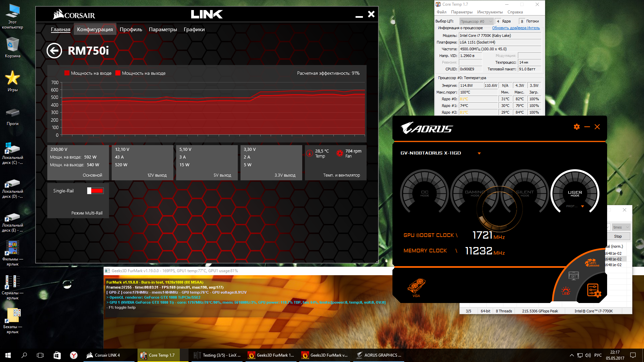Click the back arrow next to RM750i
The width and height of the screenshot is (644, 362).
point(54,51)
